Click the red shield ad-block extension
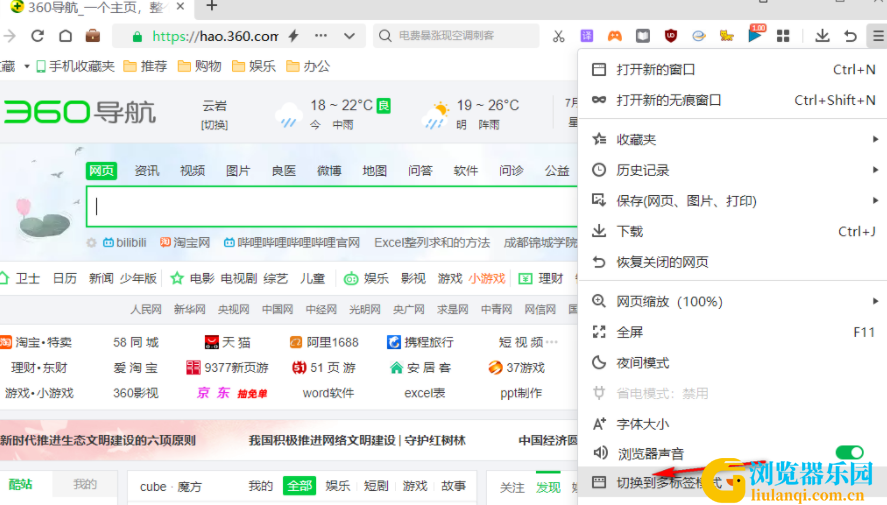This screenshot has height=505, width=887. (671, 36)
